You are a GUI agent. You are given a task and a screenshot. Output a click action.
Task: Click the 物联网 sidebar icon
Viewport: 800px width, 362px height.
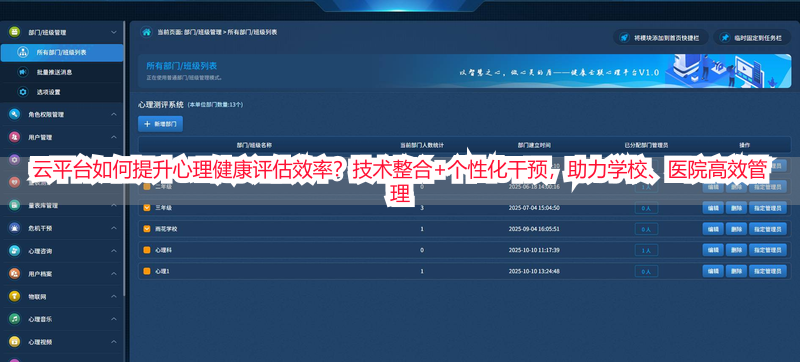14,296
